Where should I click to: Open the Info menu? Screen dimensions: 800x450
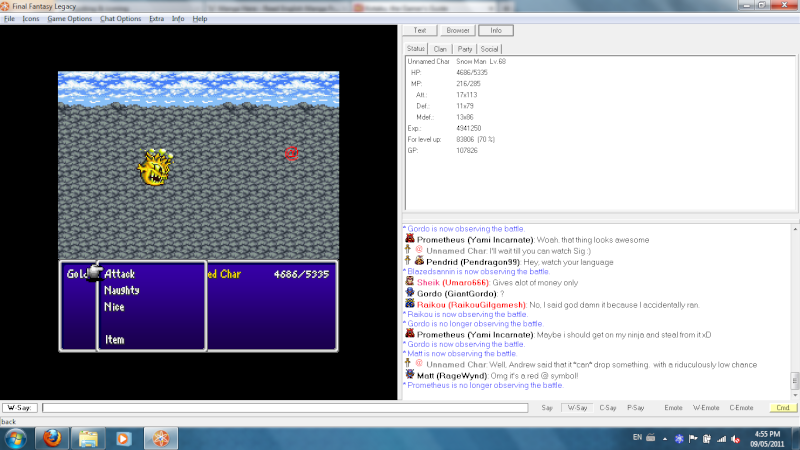coord(178,19)
